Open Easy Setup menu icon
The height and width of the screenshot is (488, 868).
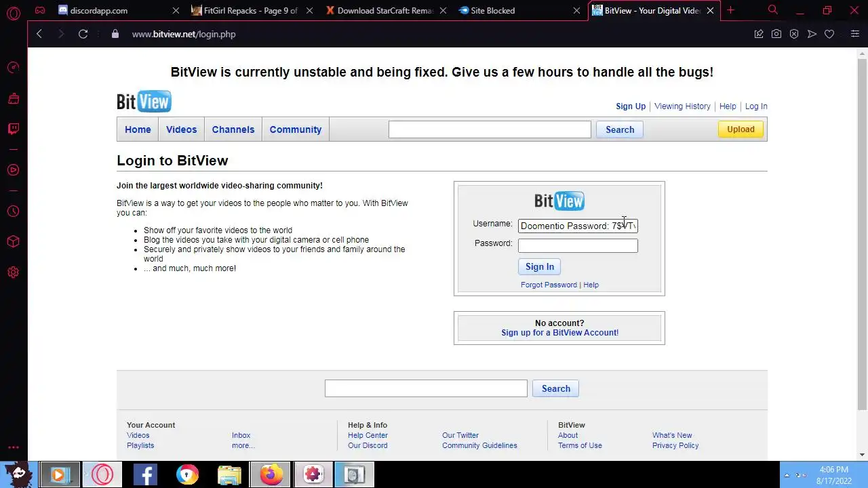pos(854,34)
